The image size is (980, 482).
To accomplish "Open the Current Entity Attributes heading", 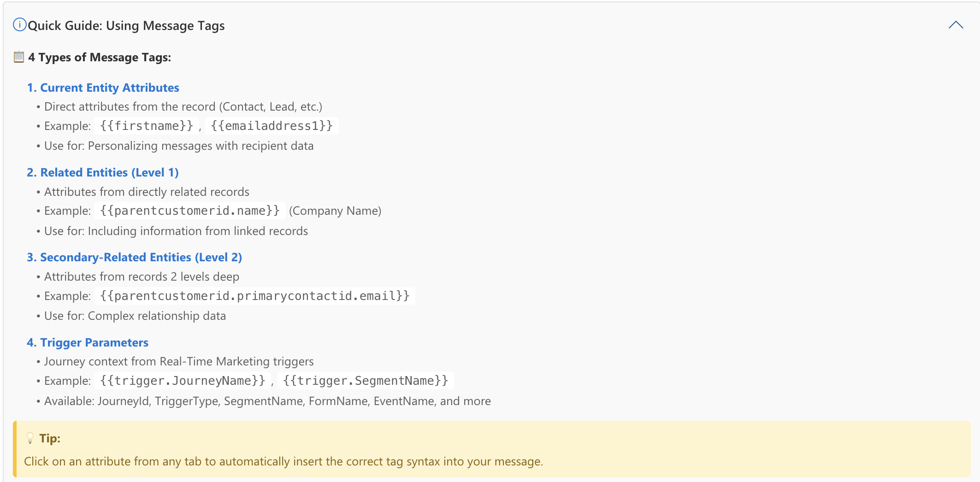I will pos(103,88).
